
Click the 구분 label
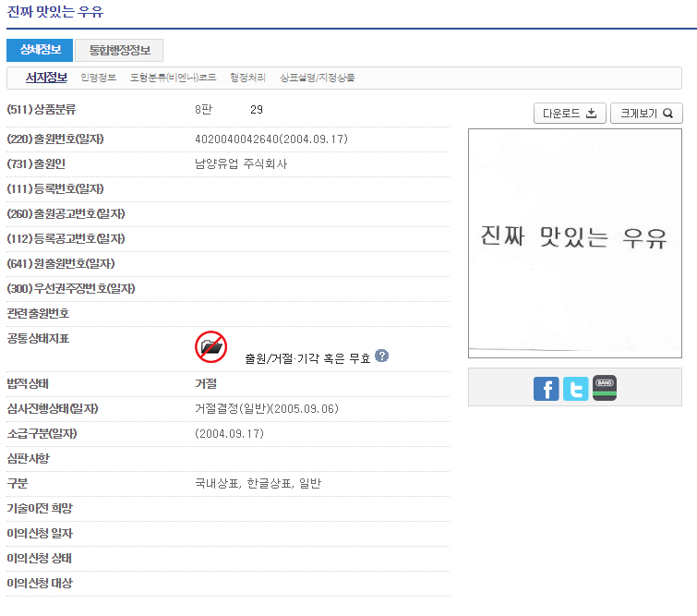coord(18,483)
